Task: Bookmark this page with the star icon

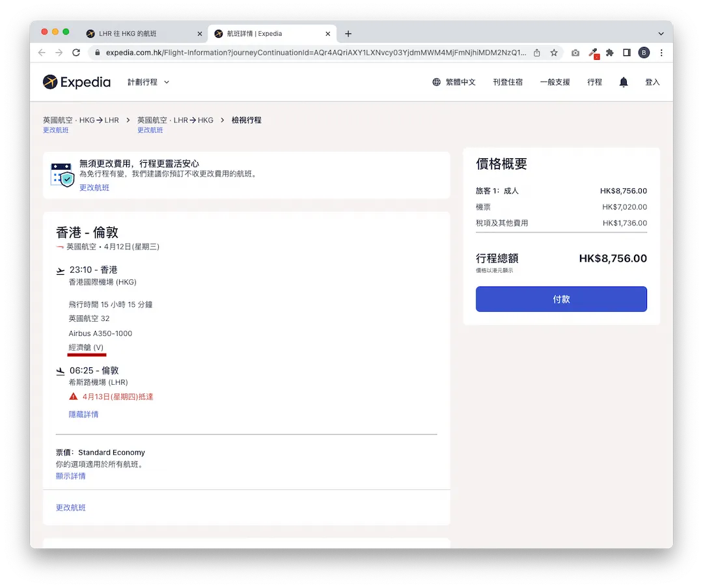Action: pyautogui.click(x=554, y=53)
